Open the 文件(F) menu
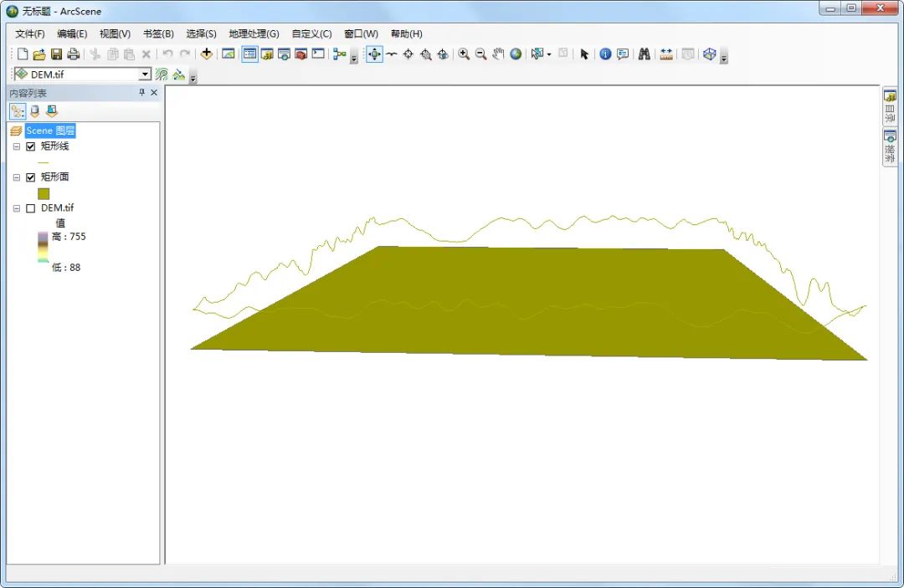This screenshot has width=904, height=588. point(29,33)
